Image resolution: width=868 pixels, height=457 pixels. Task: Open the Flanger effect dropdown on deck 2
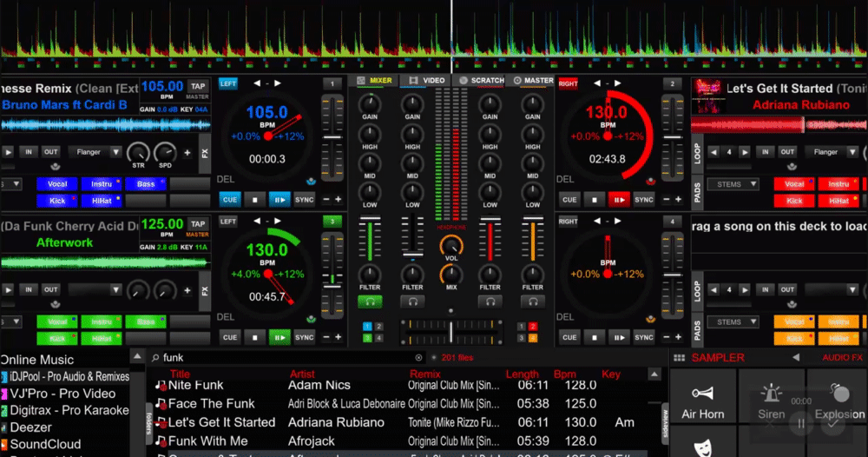pyautogui.click(x=832, y=152)
